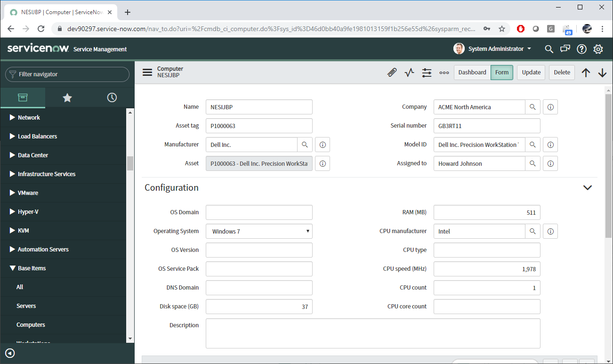The height and width of the screenshot is (364, 613).
Task: Open the Manufacturer reference lookup magnifier
Action: pyautogui.click(x=305, y=145)
